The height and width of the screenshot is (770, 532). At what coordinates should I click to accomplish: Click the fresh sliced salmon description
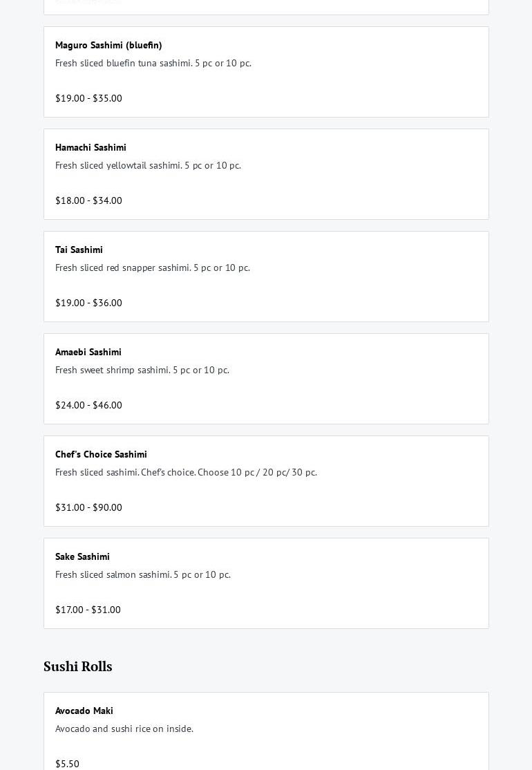coord(143,575)
